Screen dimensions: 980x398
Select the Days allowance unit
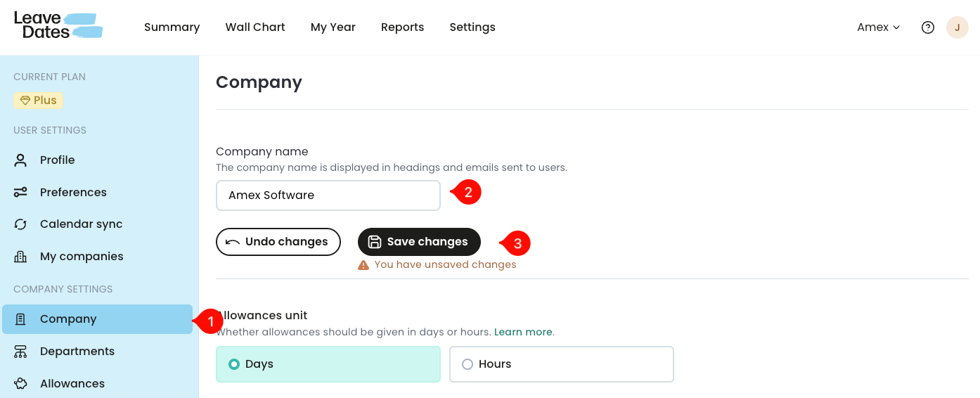pyautogui.click(x=328, y=364)
